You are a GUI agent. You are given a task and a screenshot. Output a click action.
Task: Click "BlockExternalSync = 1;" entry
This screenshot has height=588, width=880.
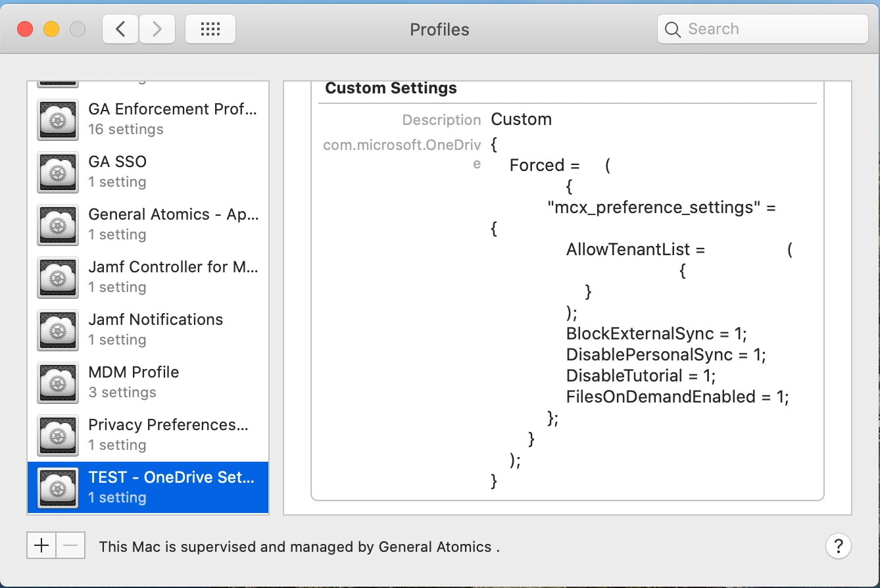click(x=656, y=333)
